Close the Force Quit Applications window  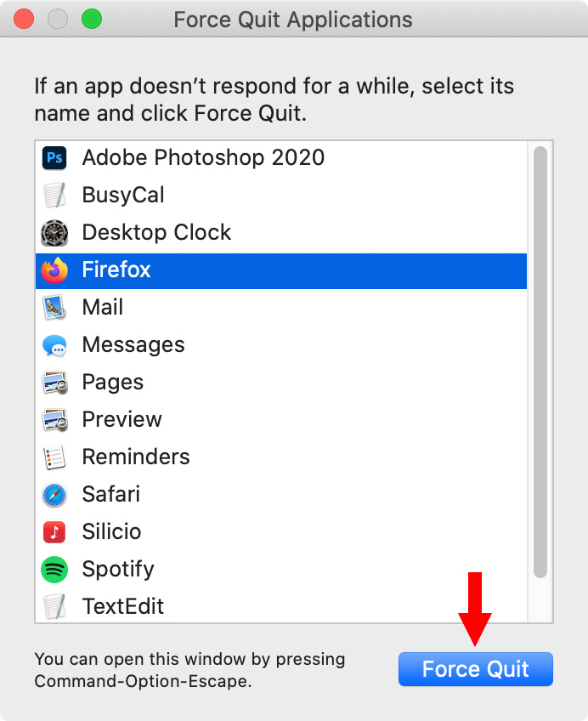[x=24, y=19]
